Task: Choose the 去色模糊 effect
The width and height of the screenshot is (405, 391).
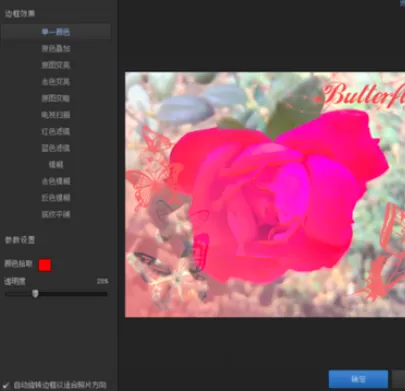Action: pos(56,181)
